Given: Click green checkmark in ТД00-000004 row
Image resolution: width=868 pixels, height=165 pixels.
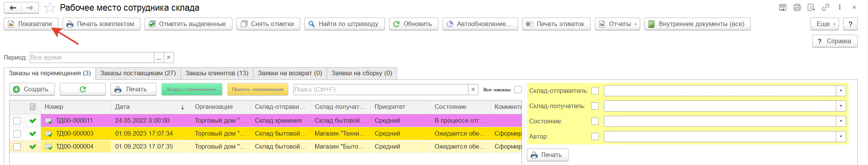Looking at the screenshot, I should (33, 147).
